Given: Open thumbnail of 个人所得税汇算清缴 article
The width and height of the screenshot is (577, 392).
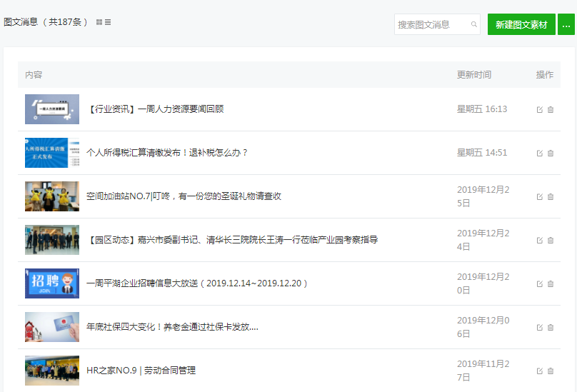Looking at the screenshot, I should pyautogui.click(x=52, y=153).
